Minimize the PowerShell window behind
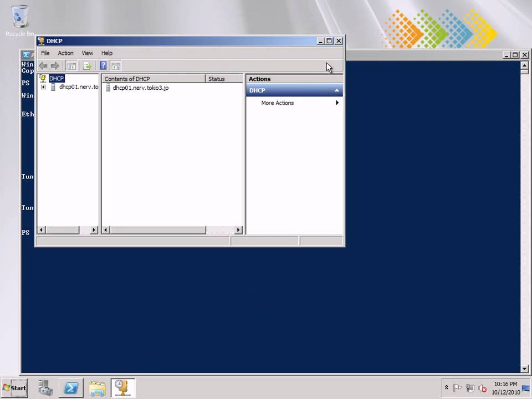This screenshot has width=532, height=399. click(507, 55)
